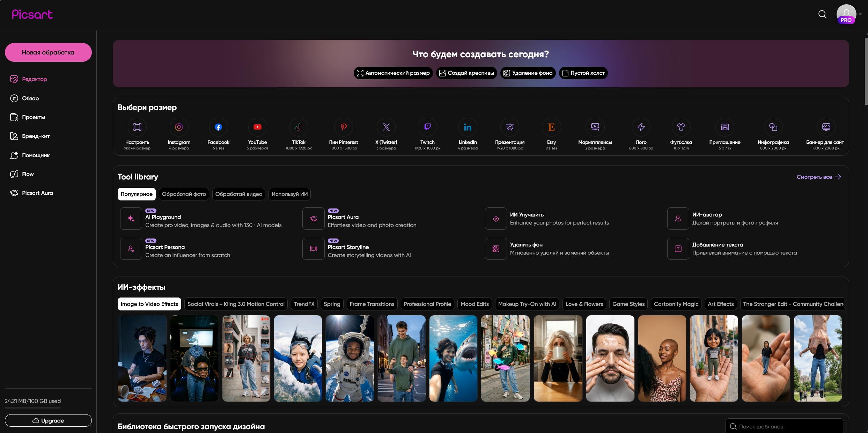Open the Удалить фон tool icon

496,249
